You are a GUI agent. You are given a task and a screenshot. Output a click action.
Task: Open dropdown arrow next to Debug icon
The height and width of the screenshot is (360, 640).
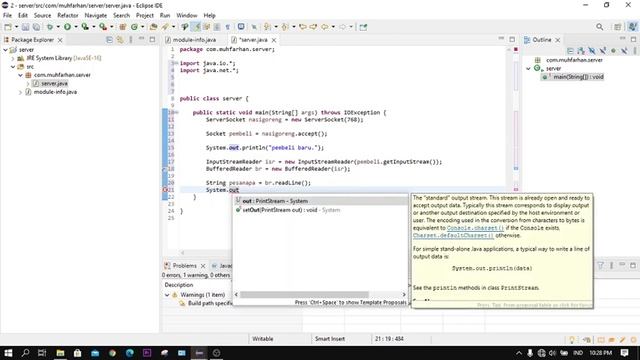(58, 27)
